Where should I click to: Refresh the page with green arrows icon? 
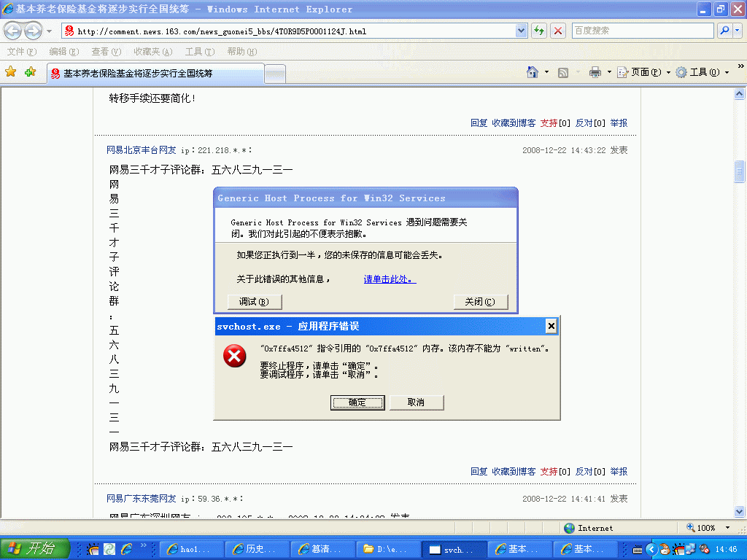pos(539,31)
